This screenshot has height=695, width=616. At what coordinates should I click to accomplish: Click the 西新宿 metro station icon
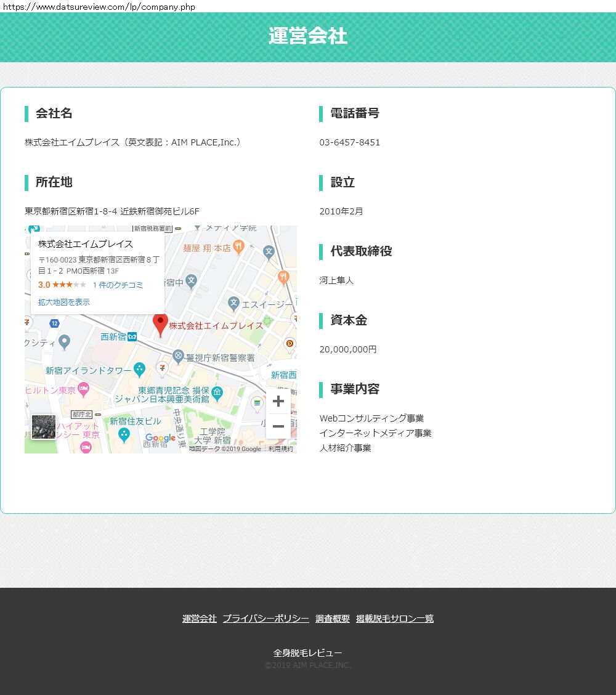coord(132,336)
